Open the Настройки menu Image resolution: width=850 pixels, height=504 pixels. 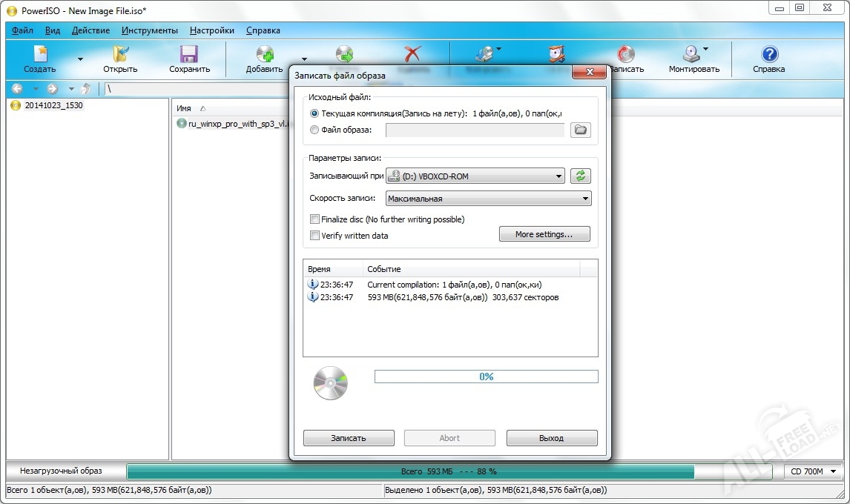211,30
